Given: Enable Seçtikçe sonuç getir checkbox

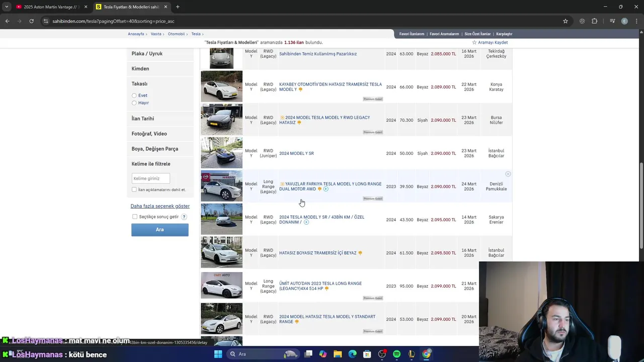Looking at the screenshot, I should pyautogui.click(x=135, y=217).
